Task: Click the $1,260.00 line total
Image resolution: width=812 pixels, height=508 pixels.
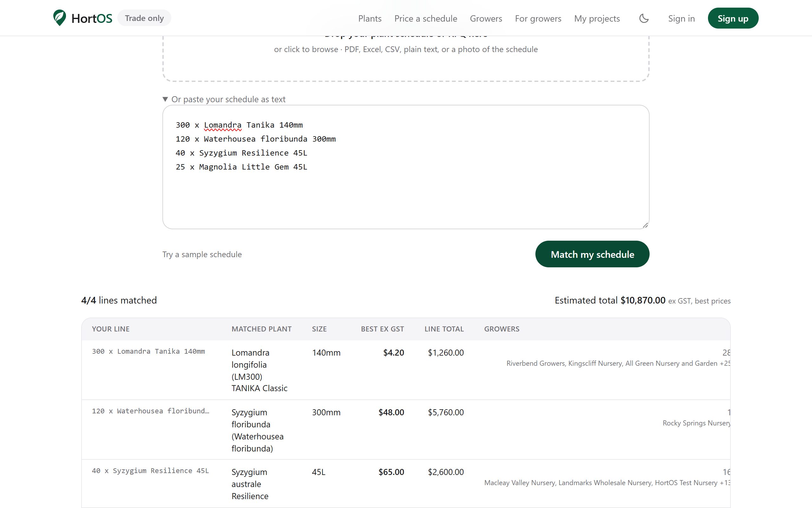Action: click(x=446, y=352)
